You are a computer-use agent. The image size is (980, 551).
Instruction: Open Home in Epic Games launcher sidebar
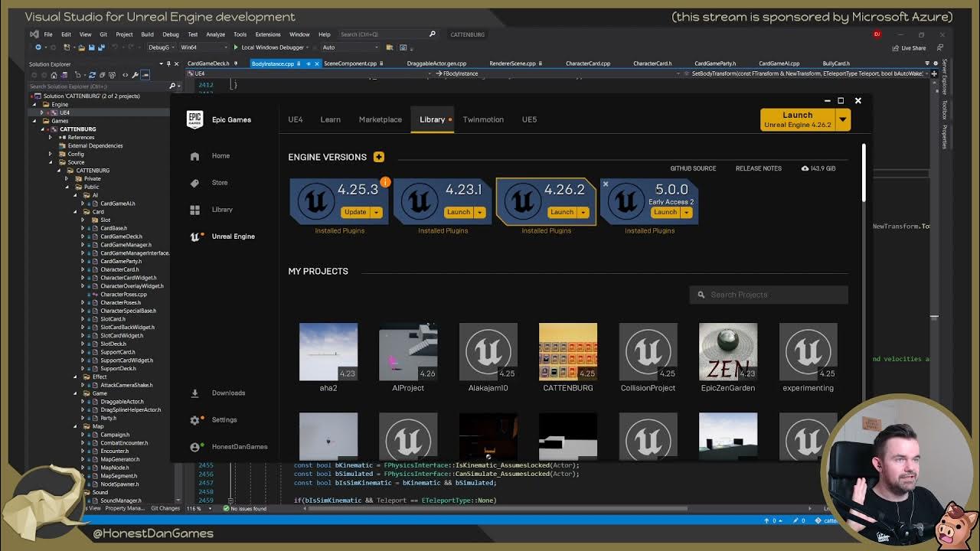click(211, 156)
